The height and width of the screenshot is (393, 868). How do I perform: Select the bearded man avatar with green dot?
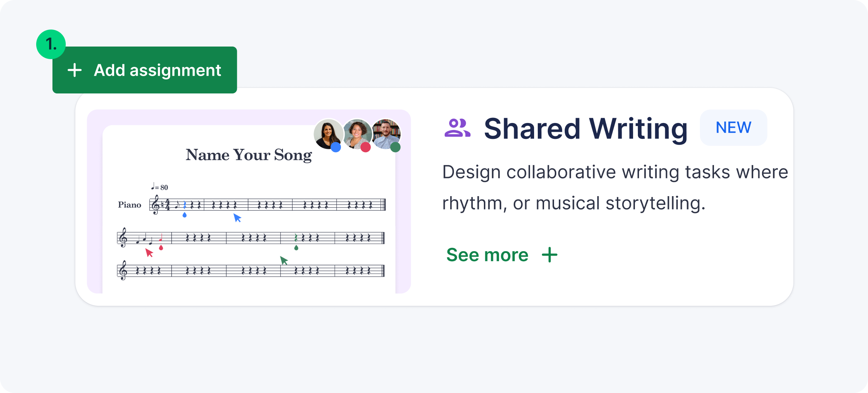pyautogui.click(x=386, y=134)
